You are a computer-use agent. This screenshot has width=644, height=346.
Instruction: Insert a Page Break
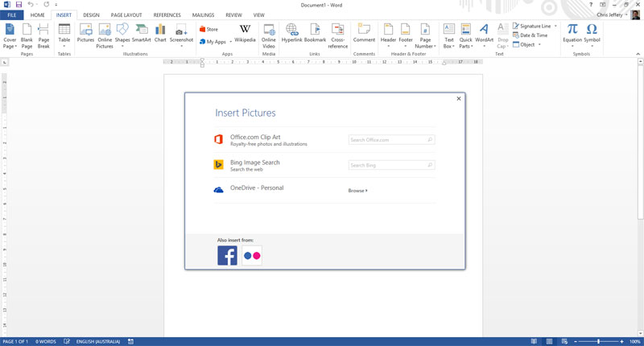click(x=43, y=36)
